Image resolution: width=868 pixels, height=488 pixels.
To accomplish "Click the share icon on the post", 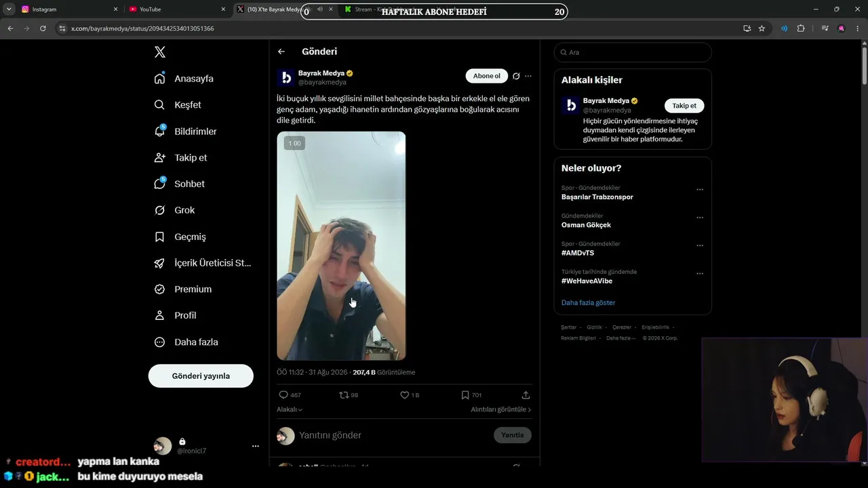I will pos(526,395).
